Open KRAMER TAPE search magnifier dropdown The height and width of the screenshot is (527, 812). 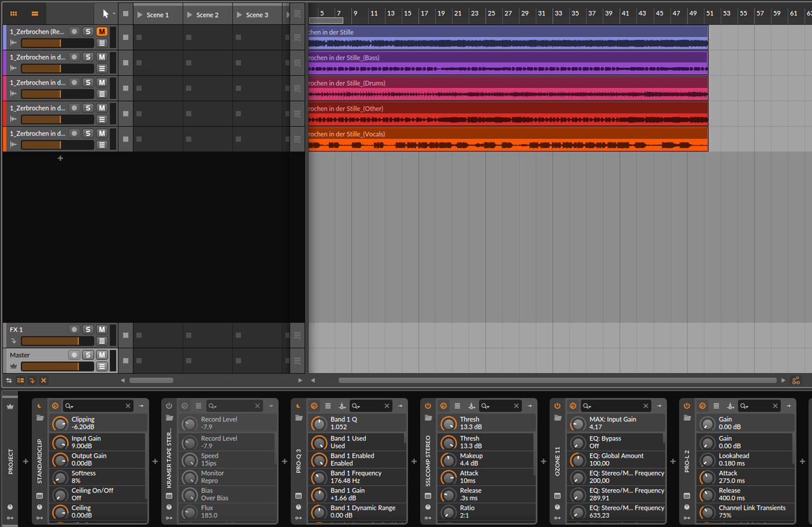[213, 406]
